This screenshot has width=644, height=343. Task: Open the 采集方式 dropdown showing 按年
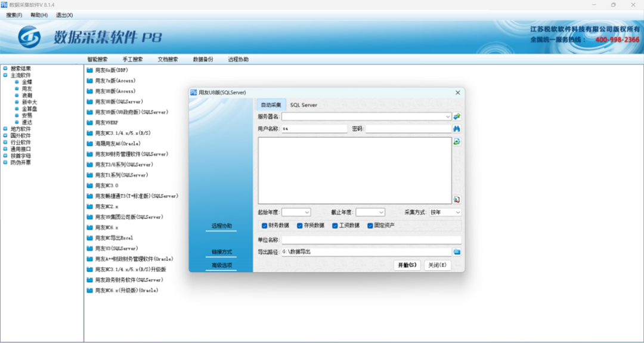458,212
